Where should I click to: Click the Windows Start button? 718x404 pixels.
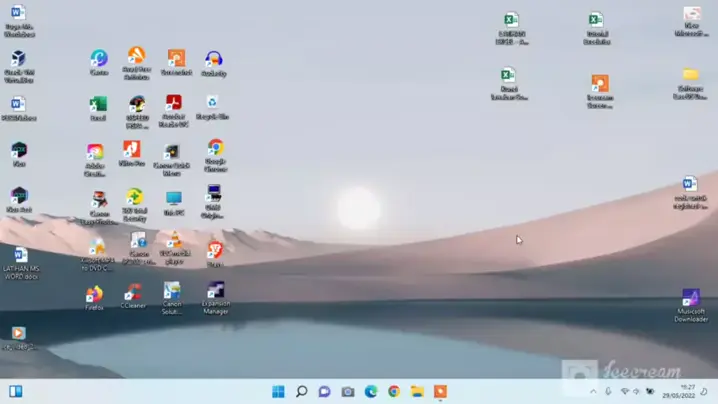(x=278, y=391)
